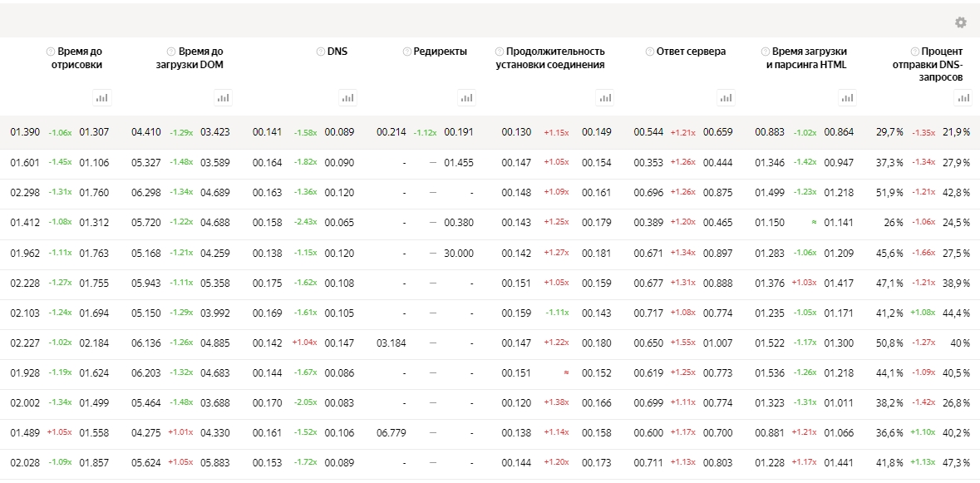The width and height of the screenshot is (980, 483).
Task: Click chart icon under Продолжительность установки соединения
Action: pos(604,98)
